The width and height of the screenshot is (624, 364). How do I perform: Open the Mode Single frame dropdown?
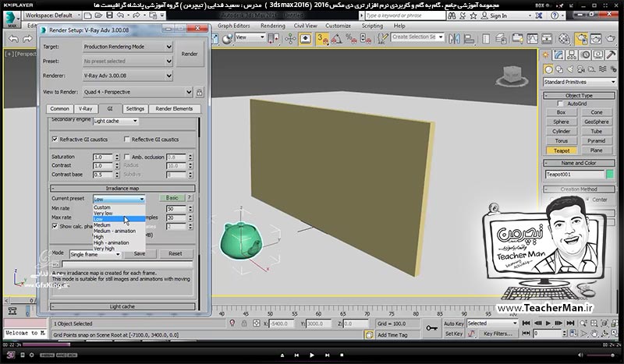pyautogui.click(x=95, y=254)
